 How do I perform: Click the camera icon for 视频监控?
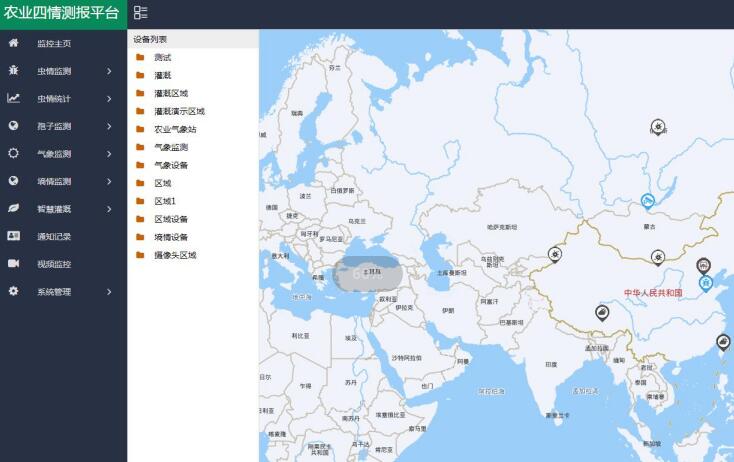coord(13,263)
